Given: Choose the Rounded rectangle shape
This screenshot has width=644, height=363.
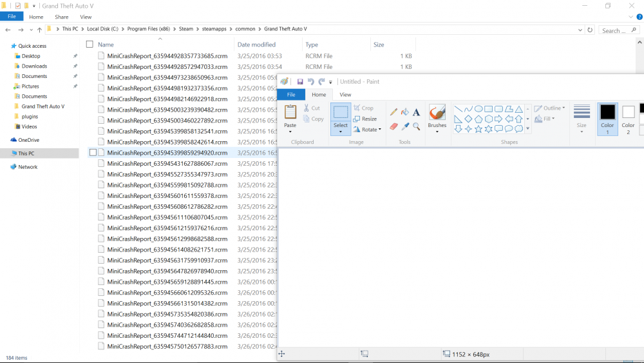Looking at the screenshot, I should [x=498, y=109].
